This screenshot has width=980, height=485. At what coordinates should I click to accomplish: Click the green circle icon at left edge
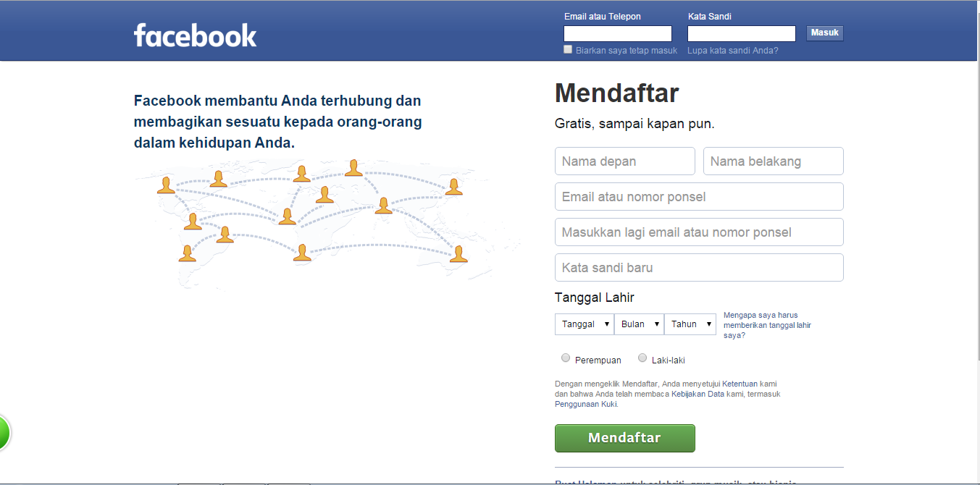point(5,434)
